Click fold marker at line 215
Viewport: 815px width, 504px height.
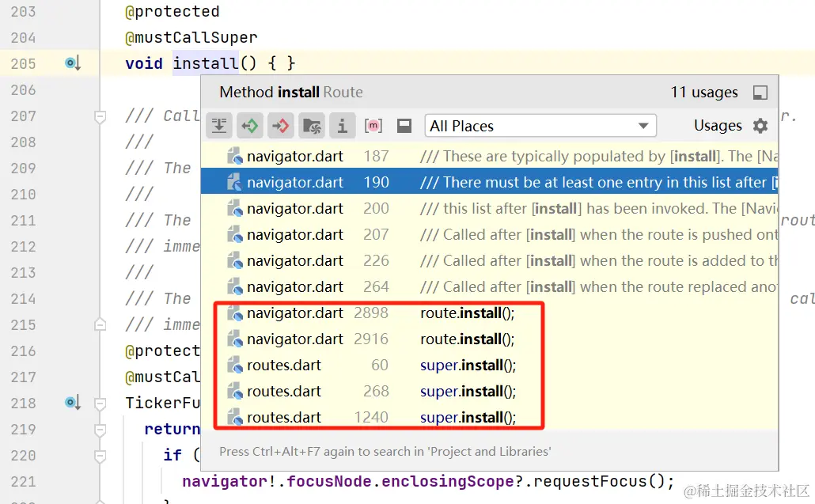pyautogui.click(x=100, y=324)
